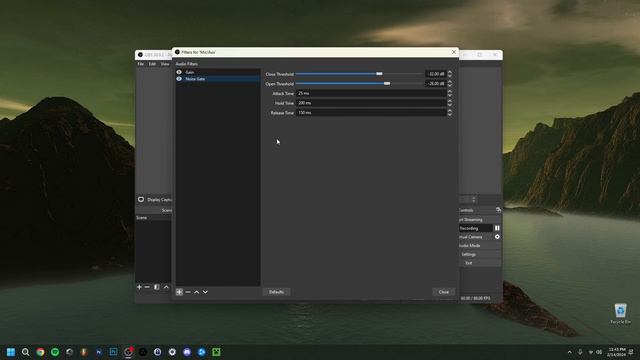Screen dimensions: 640x360
Task: Toggle visibility of the Noise Gate filter
Action: click(x=179, y=79)
